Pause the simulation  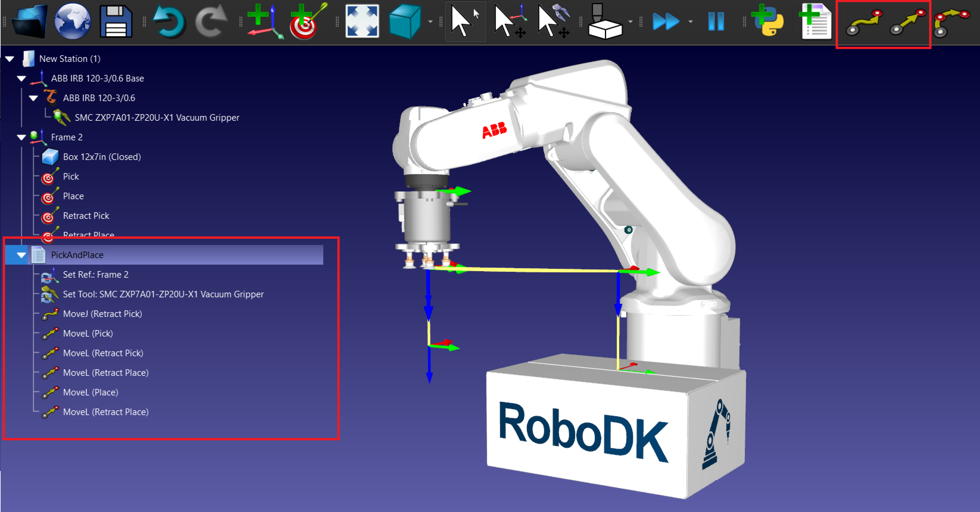click(x=716, y=21)
